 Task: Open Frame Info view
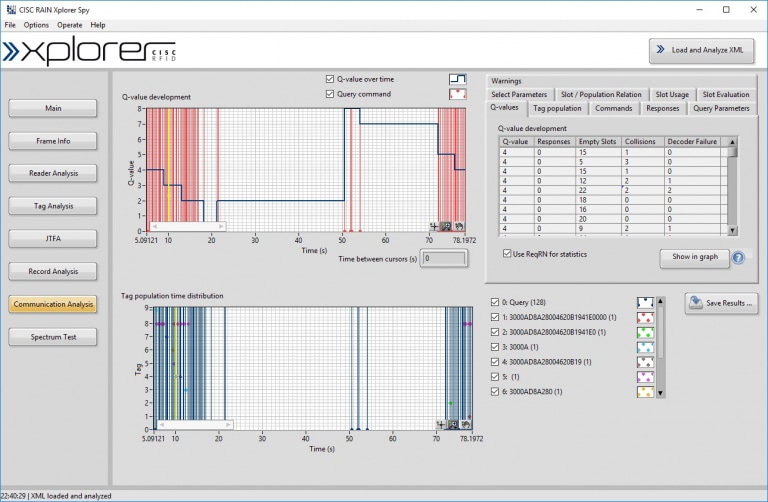pos(53,141)
